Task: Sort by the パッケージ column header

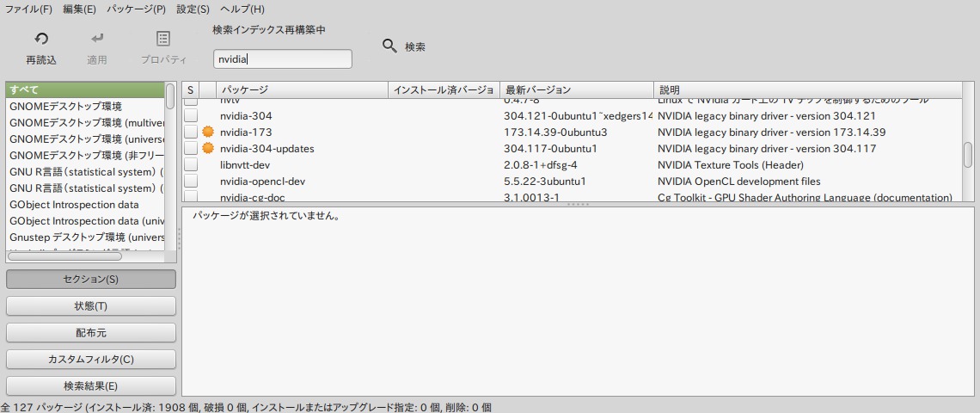Action: [x=302, y=90]
